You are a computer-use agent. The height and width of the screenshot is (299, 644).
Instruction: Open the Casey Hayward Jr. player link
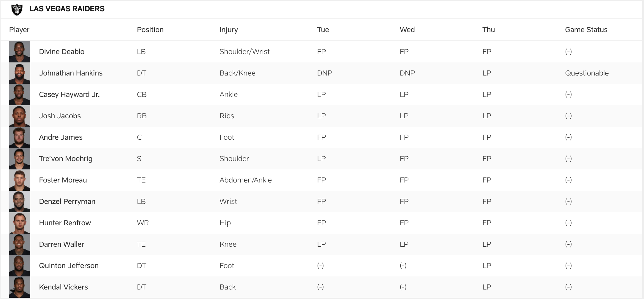pos(69,95)
